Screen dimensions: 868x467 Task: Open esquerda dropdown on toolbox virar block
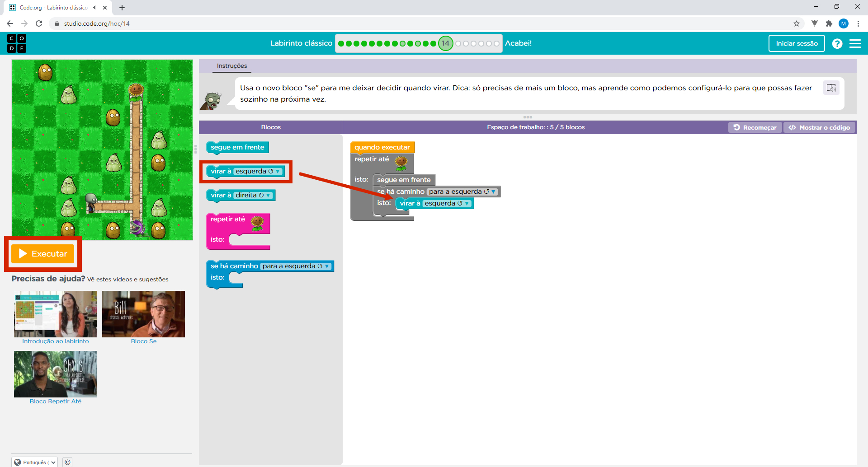[258, 171]
